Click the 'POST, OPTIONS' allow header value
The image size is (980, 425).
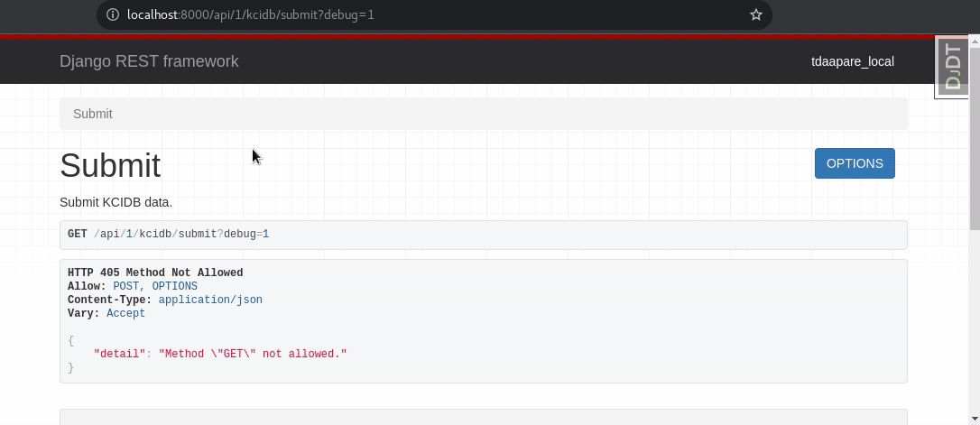coord(155,286)
